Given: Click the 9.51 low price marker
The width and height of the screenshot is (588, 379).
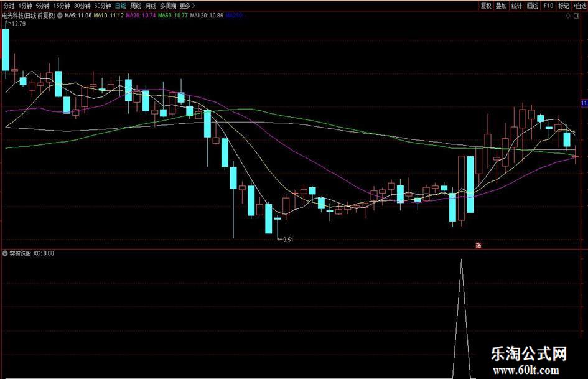Looking at the screenshot, I should click(288, 240).
